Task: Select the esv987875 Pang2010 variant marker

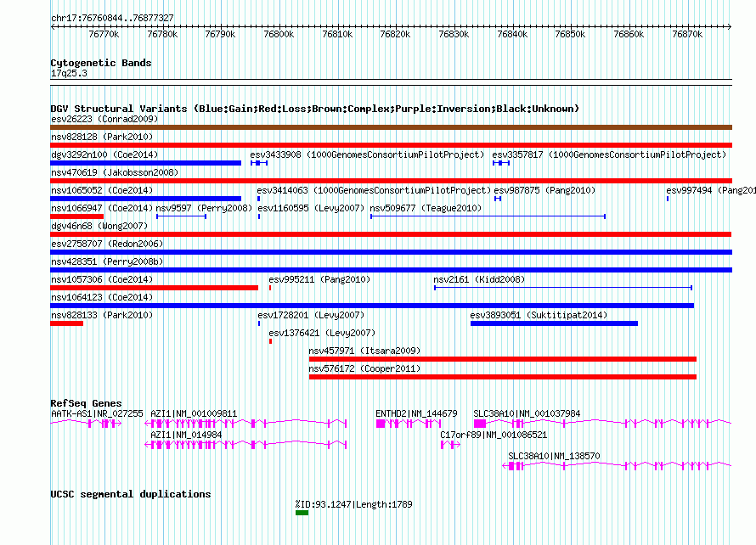Action: coord(498,199)
